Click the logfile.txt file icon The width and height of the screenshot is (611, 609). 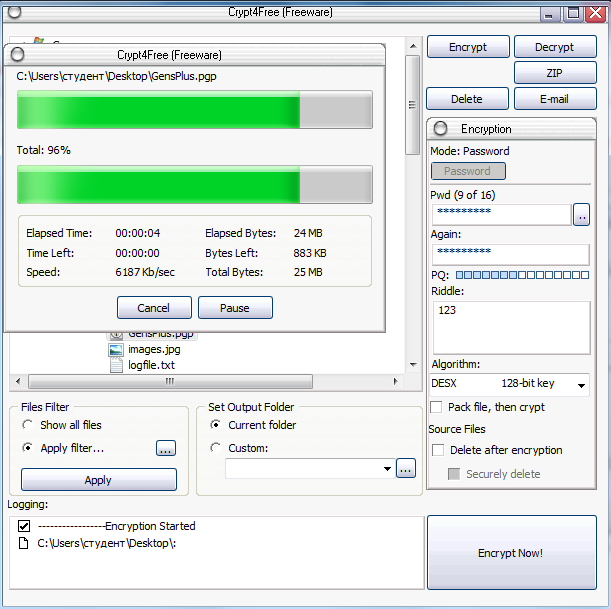coord(116,365)
